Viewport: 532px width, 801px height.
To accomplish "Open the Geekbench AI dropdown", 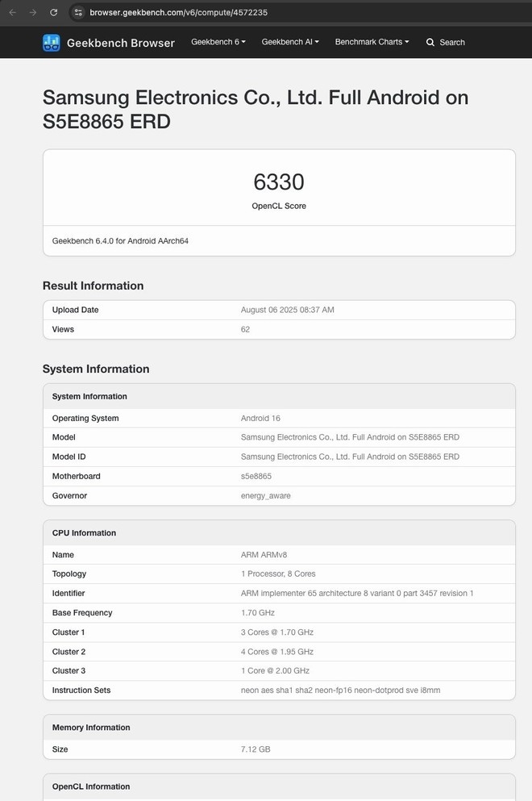I will (x=290, y=42).
